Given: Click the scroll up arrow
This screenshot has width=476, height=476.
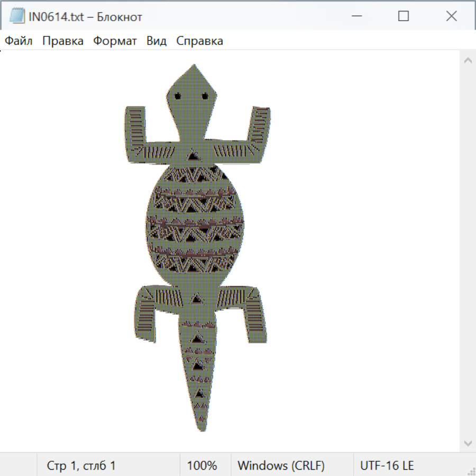Looking at the screenshot, I should coord(468,60).
